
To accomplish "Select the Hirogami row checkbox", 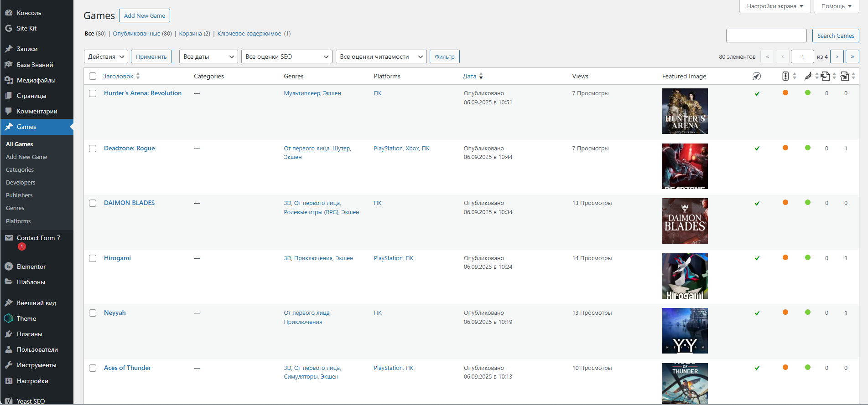I will tap(93, 258).
